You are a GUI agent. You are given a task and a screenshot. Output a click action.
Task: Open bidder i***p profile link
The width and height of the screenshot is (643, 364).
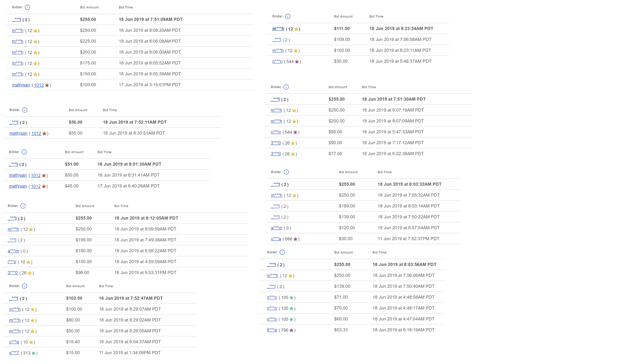(x=12, y=262)
